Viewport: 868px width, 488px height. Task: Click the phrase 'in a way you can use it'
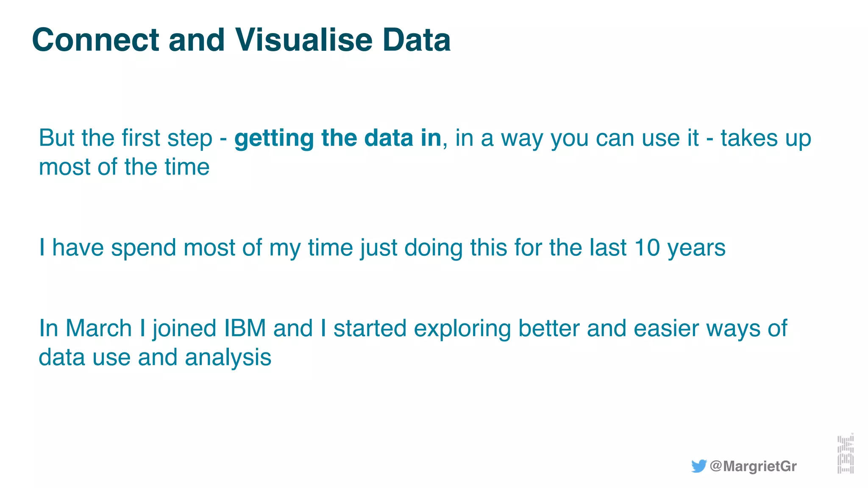click(x=577, y=139)
